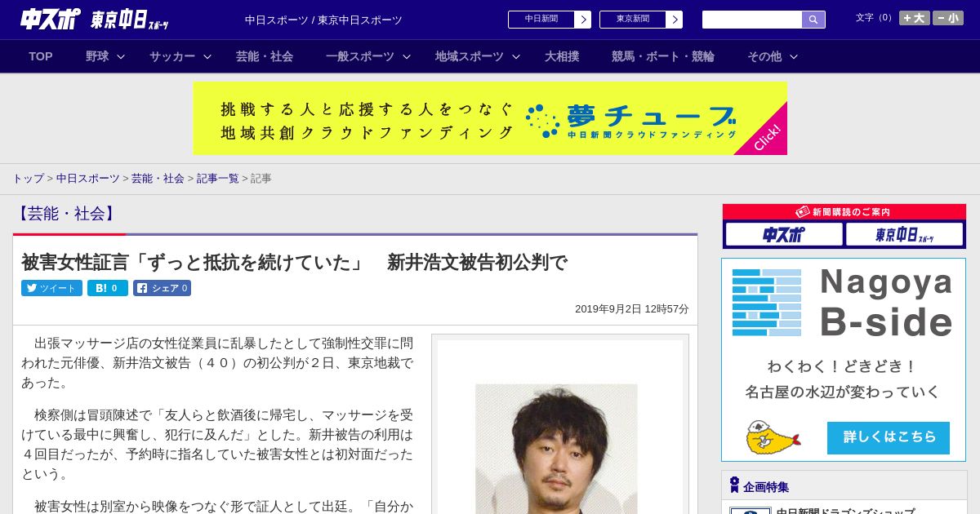
Task: Share article with ツイート button
Action: click(51, 288)
